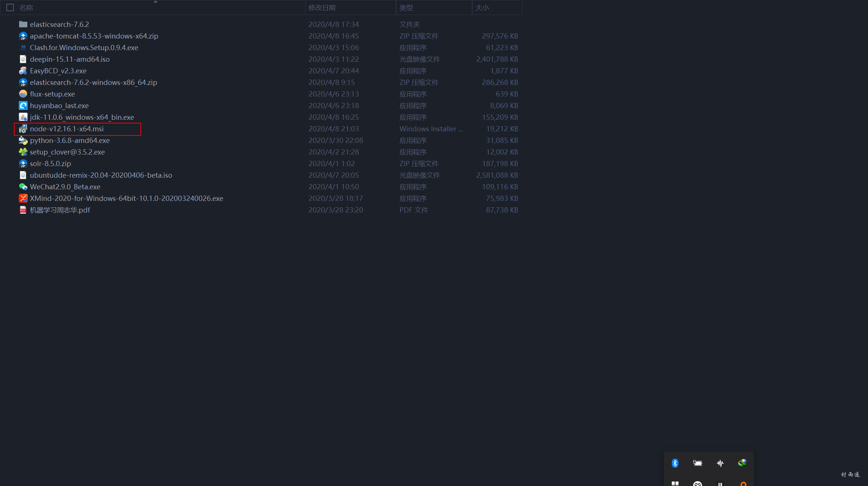Click the jdk-11.0.6 Java installer icon
Viewport: 868px width, 486px height.
coord(23,117)
